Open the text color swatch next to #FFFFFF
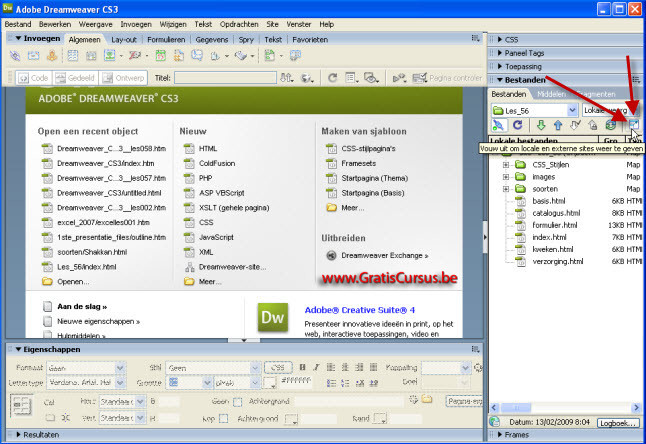The height and width of the screenshot is (444, 646). coord(269,383)
